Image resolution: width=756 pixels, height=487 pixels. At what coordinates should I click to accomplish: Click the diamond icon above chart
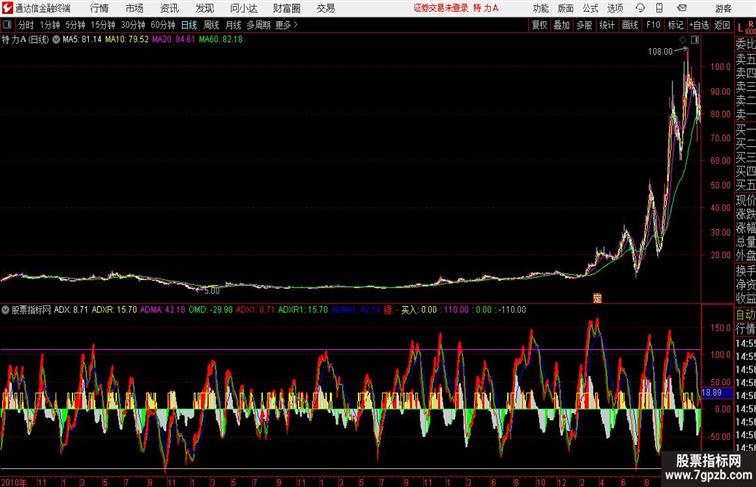coord(683,40)
